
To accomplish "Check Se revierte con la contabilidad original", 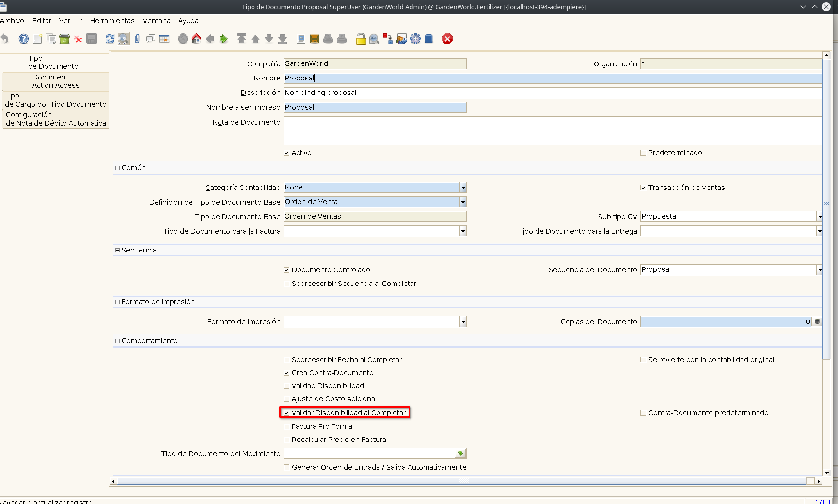I will [x=643, y=360].
